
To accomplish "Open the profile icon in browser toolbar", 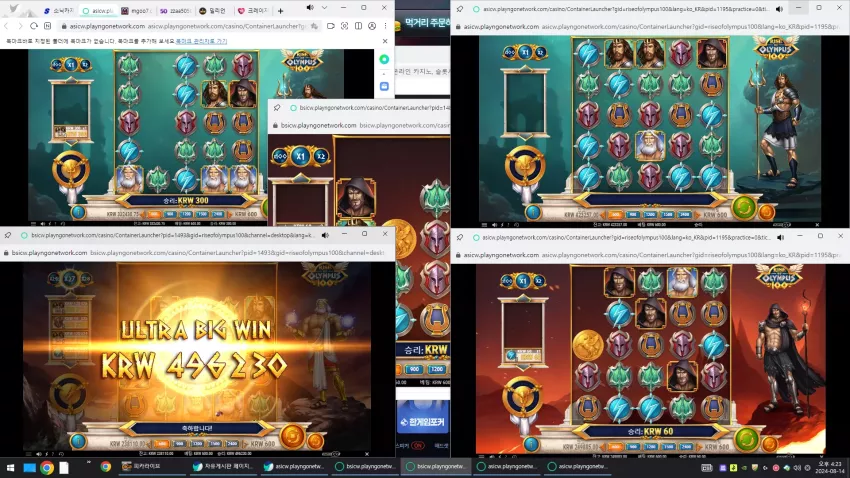I will [x=372, y=26].
